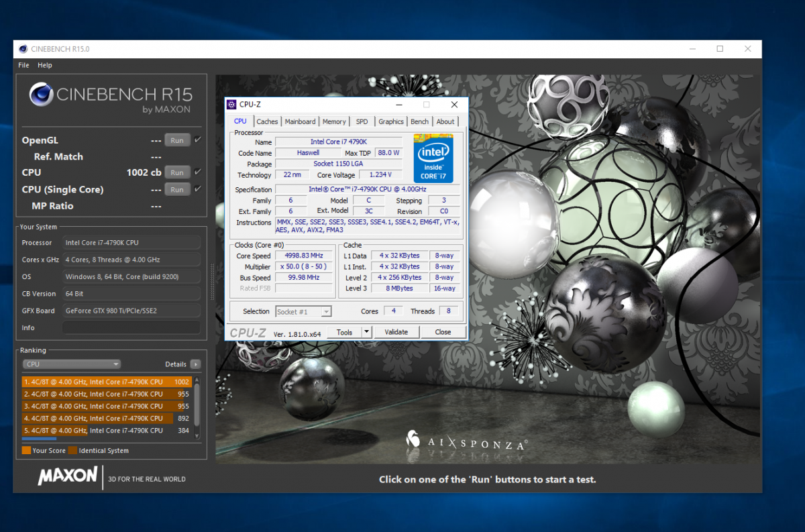Switch to the Caches tab in CPU-Z
This screenshot has height=532, width=805.
pyautogui.click(x=267, y=121)
